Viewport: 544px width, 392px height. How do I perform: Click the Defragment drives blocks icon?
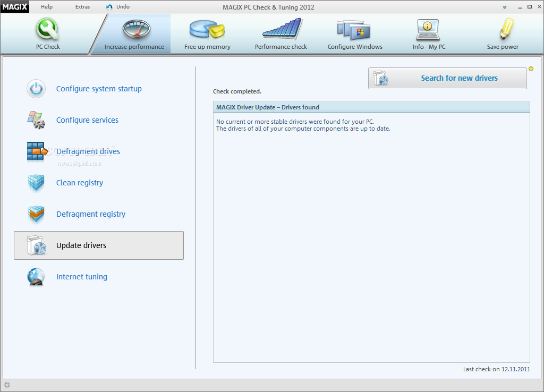[x=37, y=151]
